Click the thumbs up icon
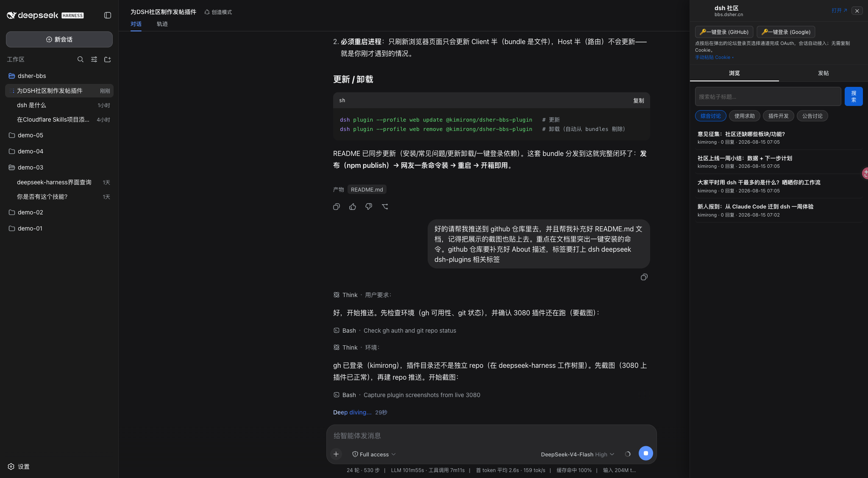868x478 pixels. pos(353,207)
